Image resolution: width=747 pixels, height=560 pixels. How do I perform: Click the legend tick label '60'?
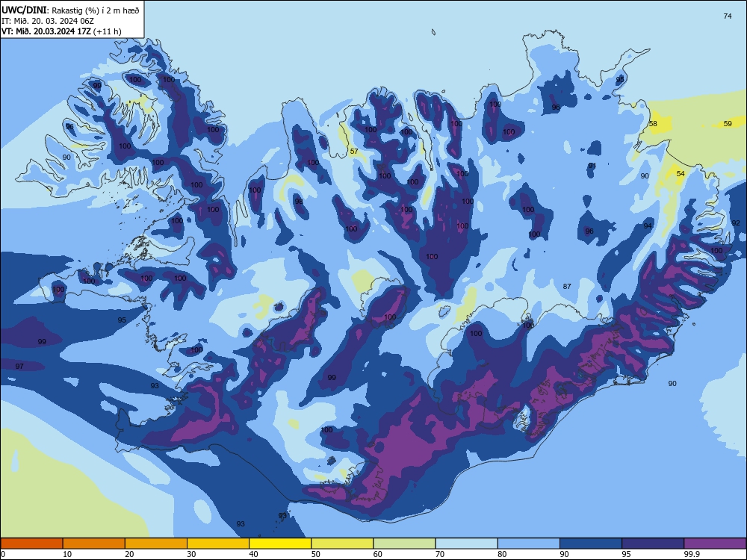(378, 554)
